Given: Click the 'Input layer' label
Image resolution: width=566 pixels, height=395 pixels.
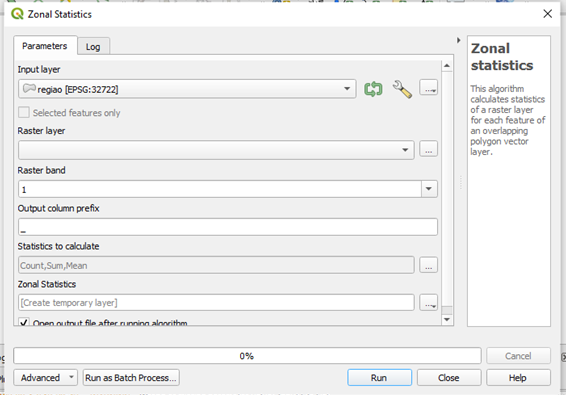Looking at the screenshot, I should (39, 69).
